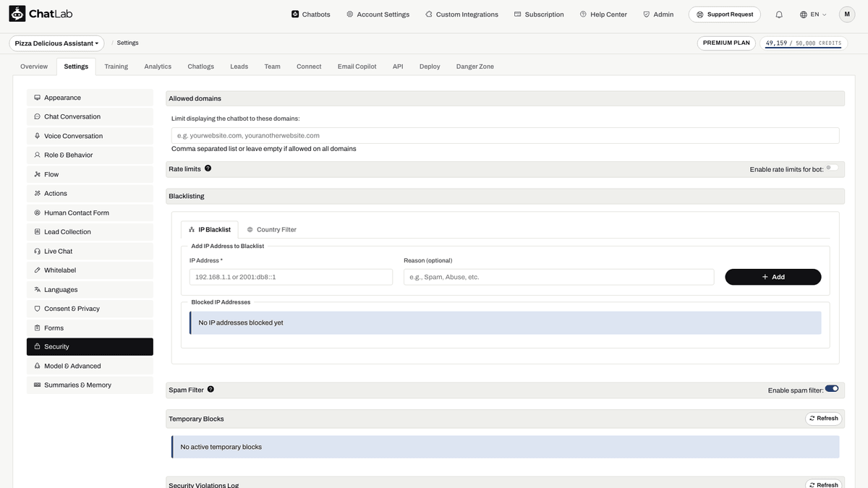This screenshot has width=868, height=488.
Task: Disable the spam filter toggle
Action: click(832, 388)
